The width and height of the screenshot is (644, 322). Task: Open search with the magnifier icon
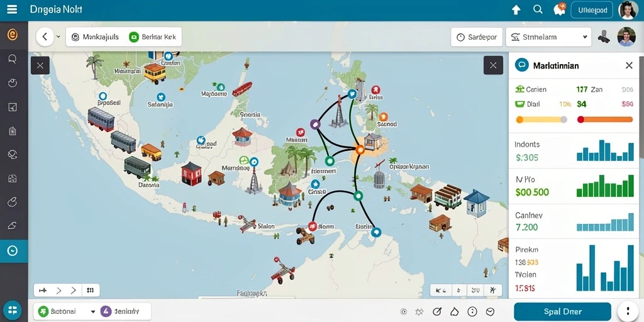point(538,9)
